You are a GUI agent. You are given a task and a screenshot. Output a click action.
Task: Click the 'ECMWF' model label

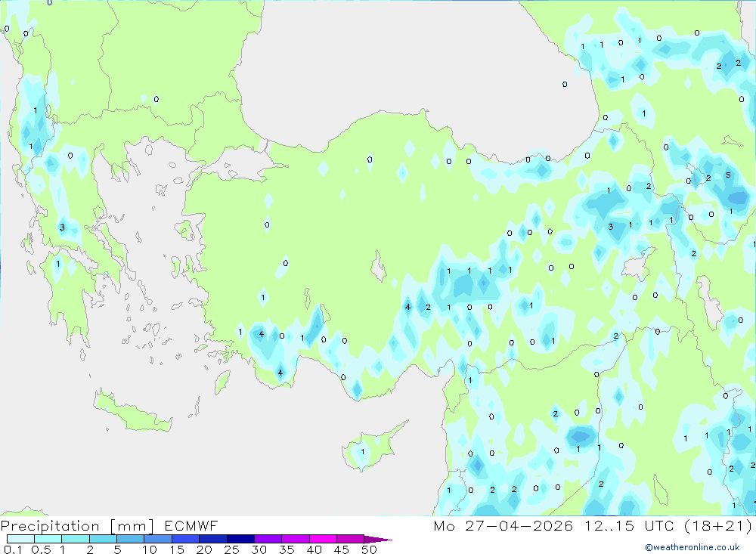pyautogui.click(x=191, y=525)
